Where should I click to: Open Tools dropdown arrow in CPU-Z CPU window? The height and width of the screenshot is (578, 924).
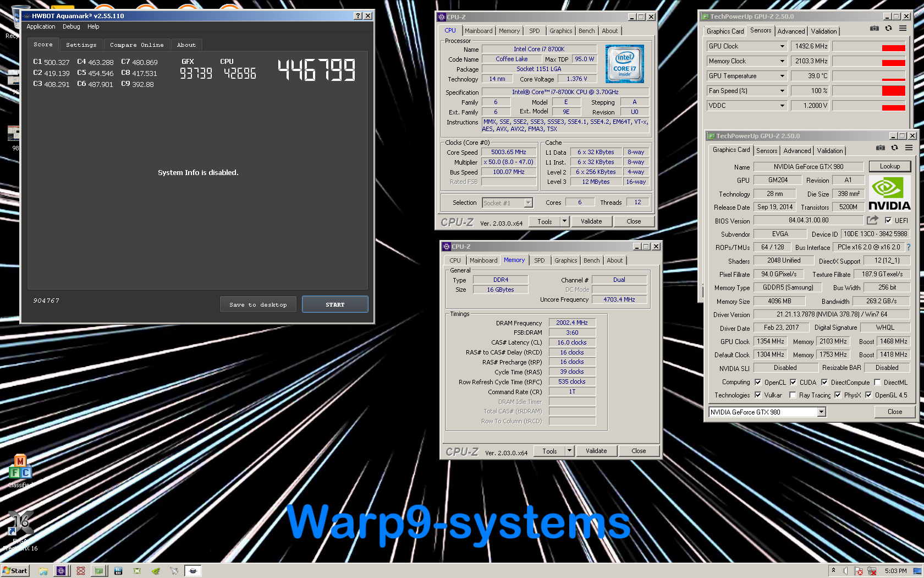pyautogui.click(x=564, y=221)
